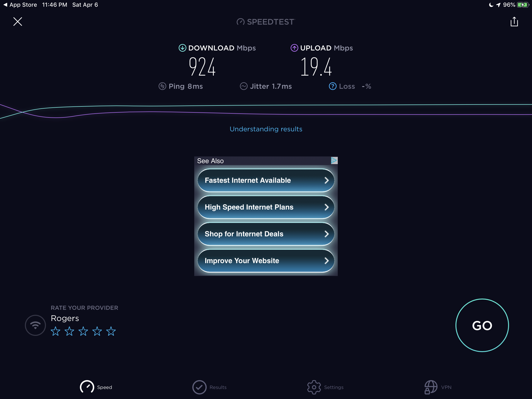Switch to the Results tab

[x=209, y=387]
